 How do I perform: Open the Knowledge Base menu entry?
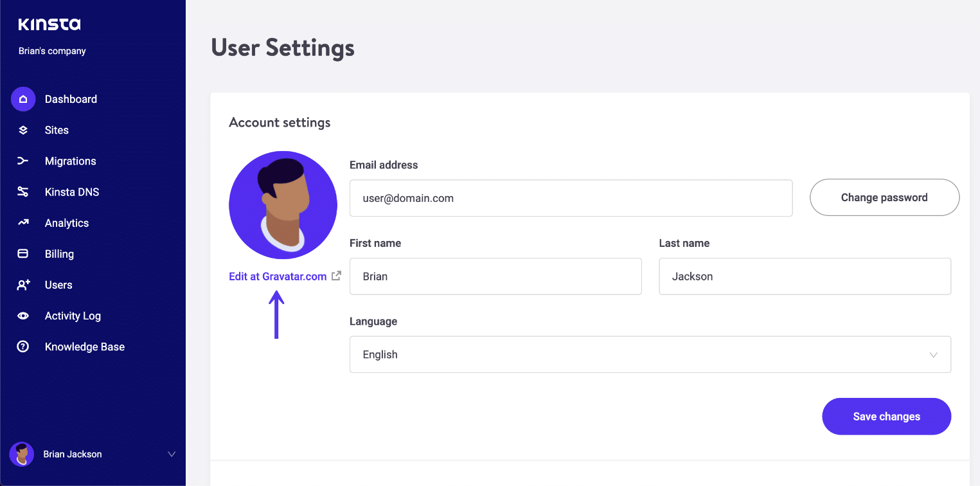click(x=84, y=346)
